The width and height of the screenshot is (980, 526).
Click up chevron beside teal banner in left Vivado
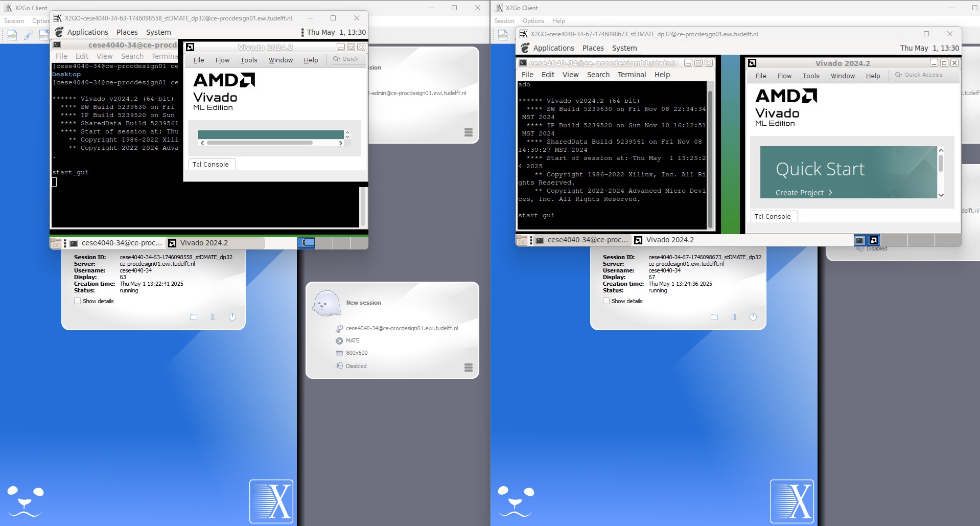(347, 132)
